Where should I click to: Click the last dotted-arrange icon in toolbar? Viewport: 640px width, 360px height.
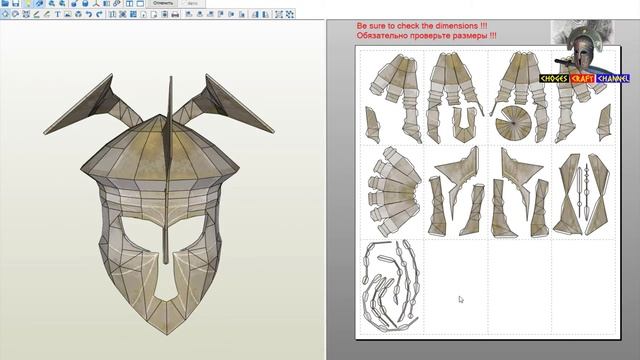[x=290, y=14]
